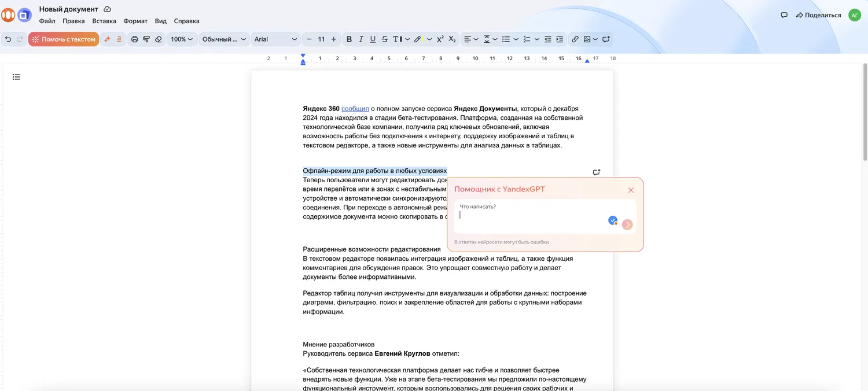Open the user account avatar 'АГ'

coord(855,15)
